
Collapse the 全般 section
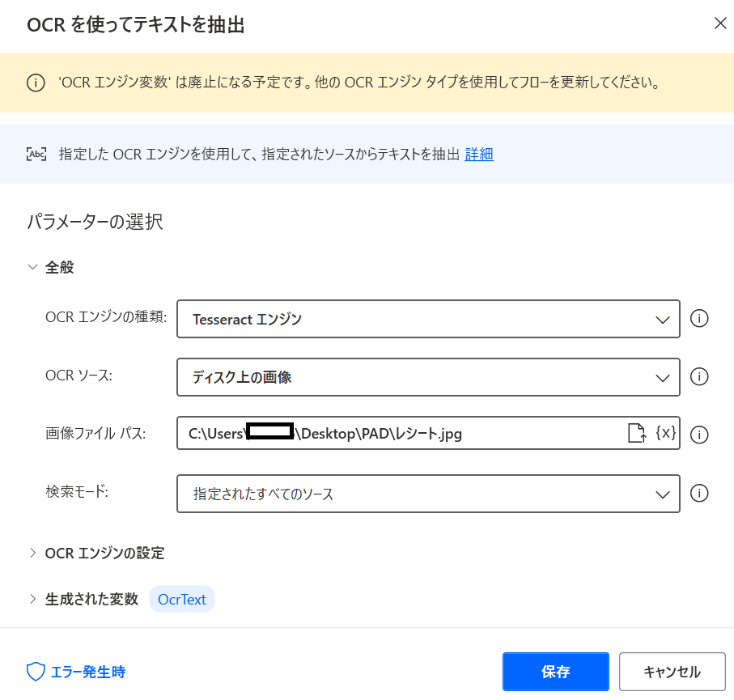click(32, 265)
